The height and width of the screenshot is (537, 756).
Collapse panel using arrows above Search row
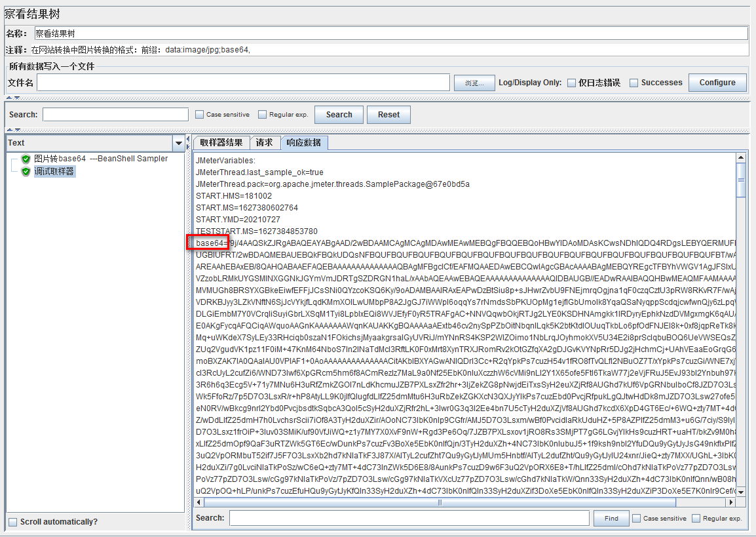click(13, 98)
